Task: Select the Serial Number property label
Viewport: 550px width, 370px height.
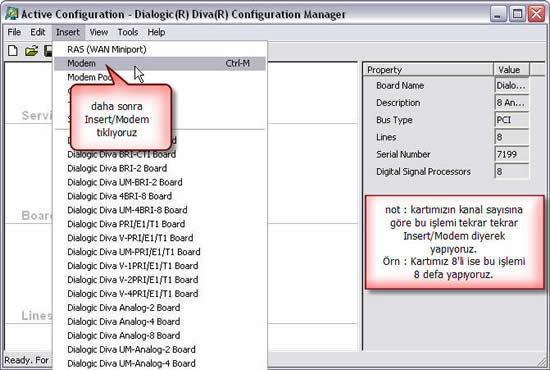Action: (x=403, y=154)
